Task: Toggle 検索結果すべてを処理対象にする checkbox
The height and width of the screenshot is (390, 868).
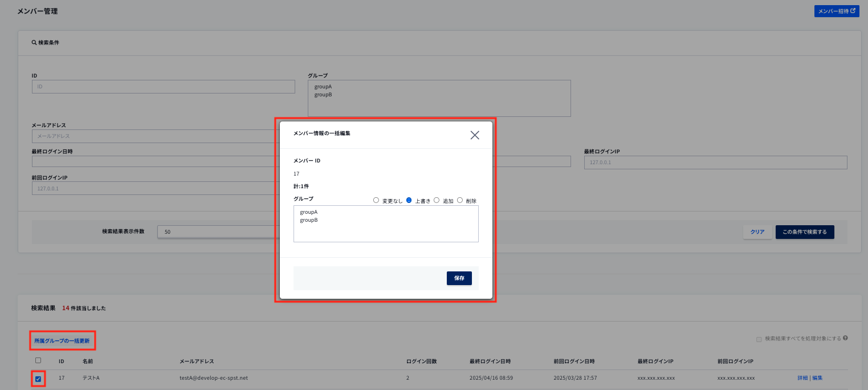Action: pyautogui.click(x=759, y=339)
